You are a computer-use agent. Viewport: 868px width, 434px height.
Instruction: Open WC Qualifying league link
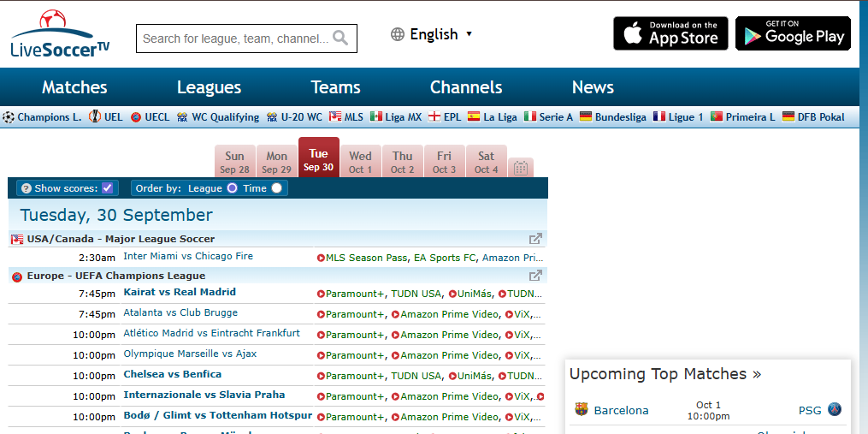pos(225,117)
